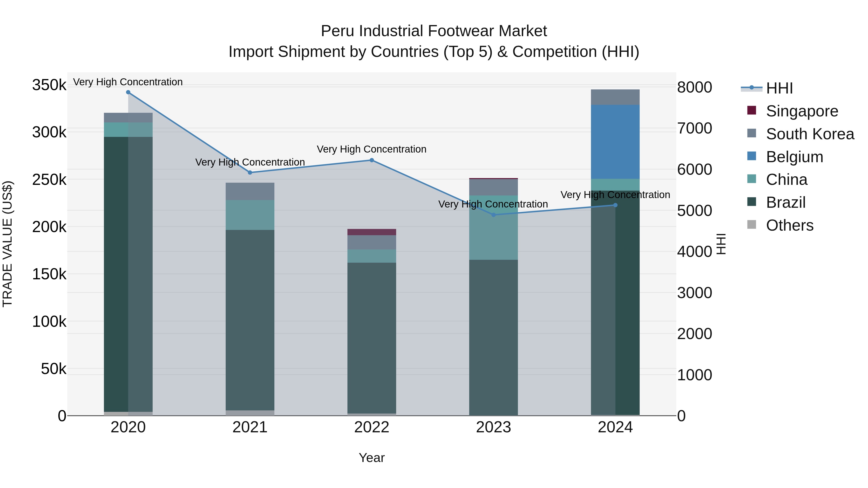Toggle Others series in legend
Screen dimensions: 868x488
(780, 225)
